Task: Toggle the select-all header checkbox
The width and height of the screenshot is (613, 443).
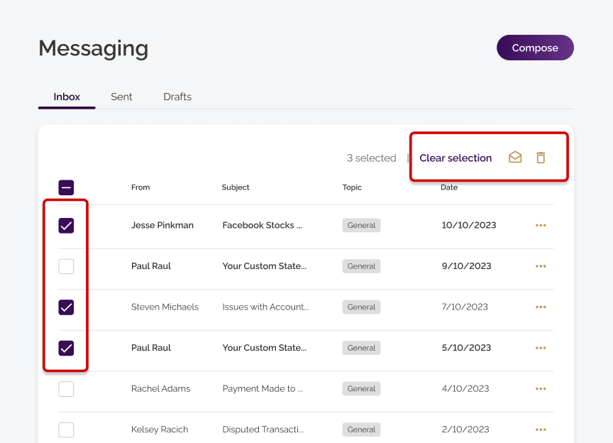Action: point(66,187)
